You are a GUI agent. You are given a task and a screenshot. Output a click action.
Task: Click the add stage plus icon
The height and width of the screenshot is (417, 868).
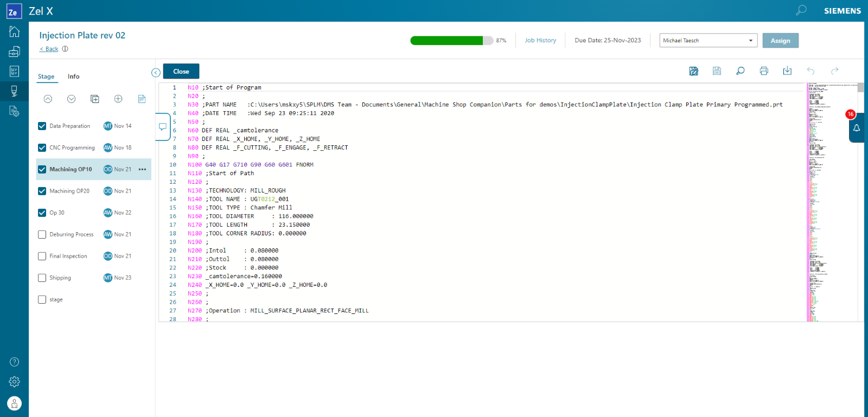(x=118, y=99)
